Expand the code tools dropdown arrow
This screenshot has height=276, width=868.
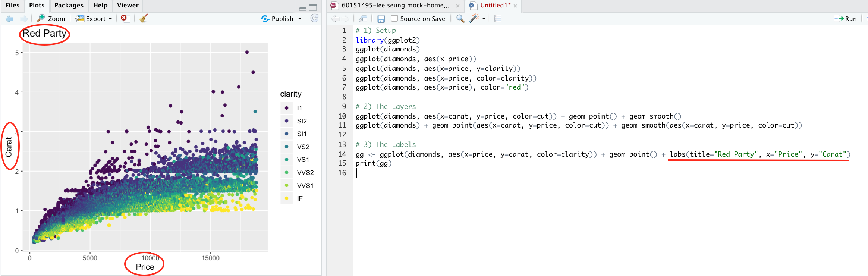(484, 19)
